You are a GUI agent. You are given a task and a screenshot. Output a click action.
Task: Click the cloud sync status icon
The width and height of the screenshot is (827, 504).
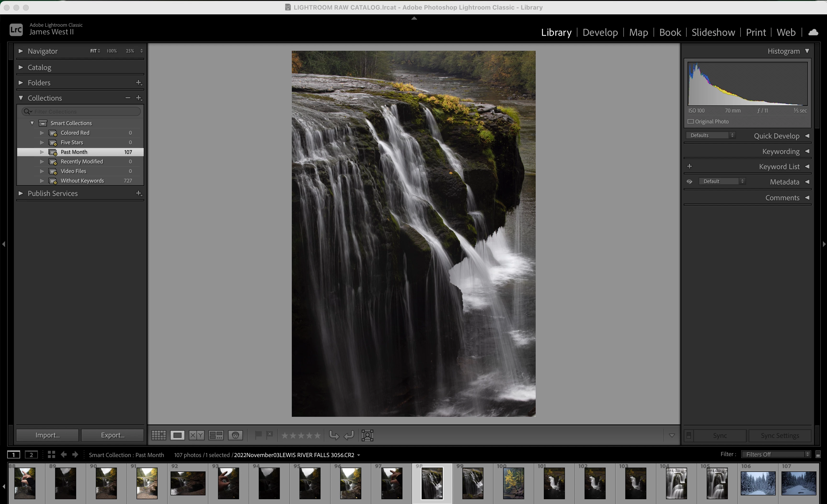tap(813, 32)
